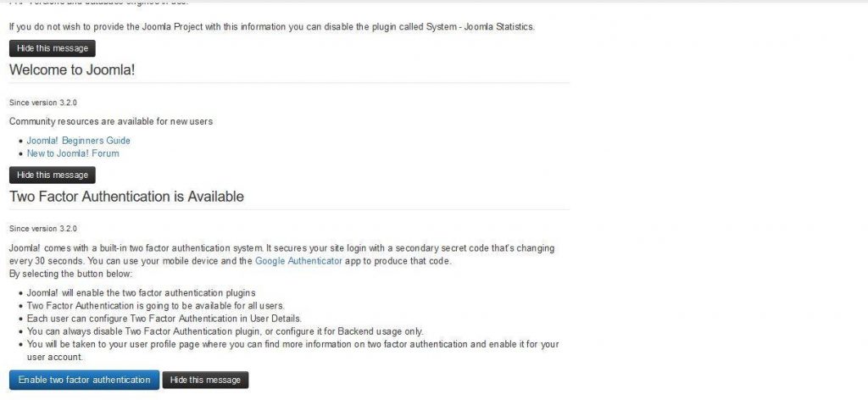Click bullet about your user profile page
Screen dimensions: 868x400
292,344
